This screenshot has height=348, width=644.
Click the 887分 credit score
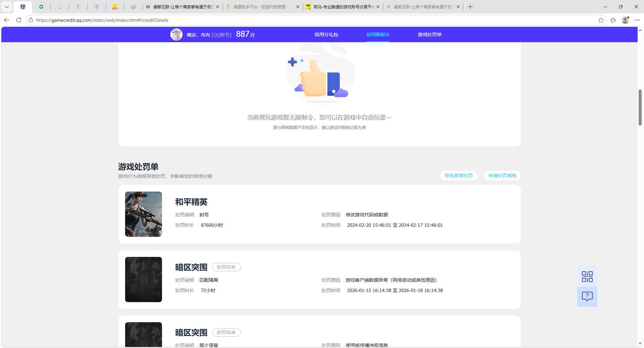(x=245, y=34)
